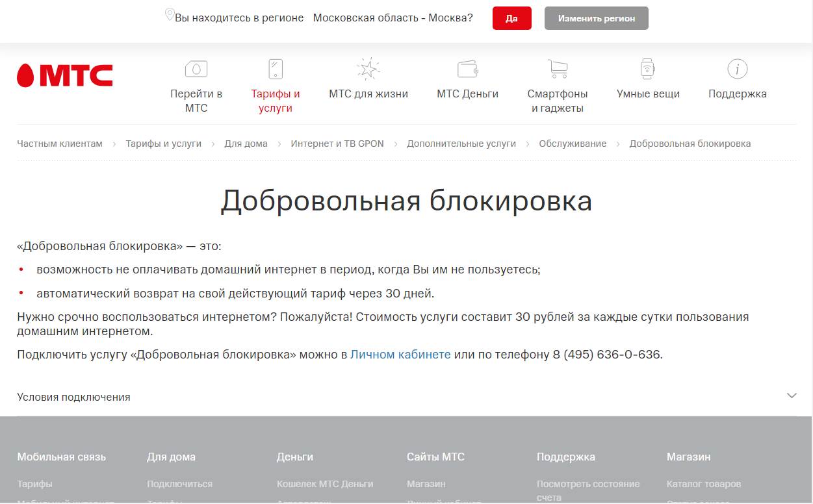Click the star icon above МТС для жизни
Screen dimensions: 813x504
(x=368, y=69)
